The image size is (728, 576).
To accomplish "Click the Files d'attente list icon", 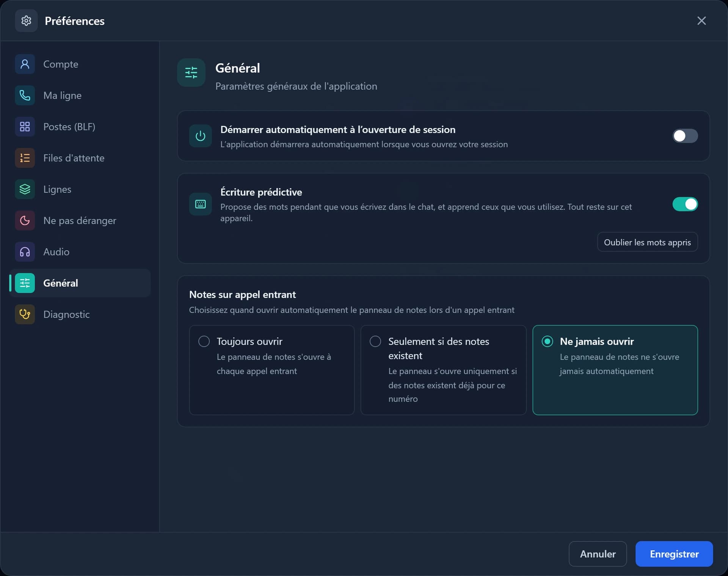I will click(25, 158).
